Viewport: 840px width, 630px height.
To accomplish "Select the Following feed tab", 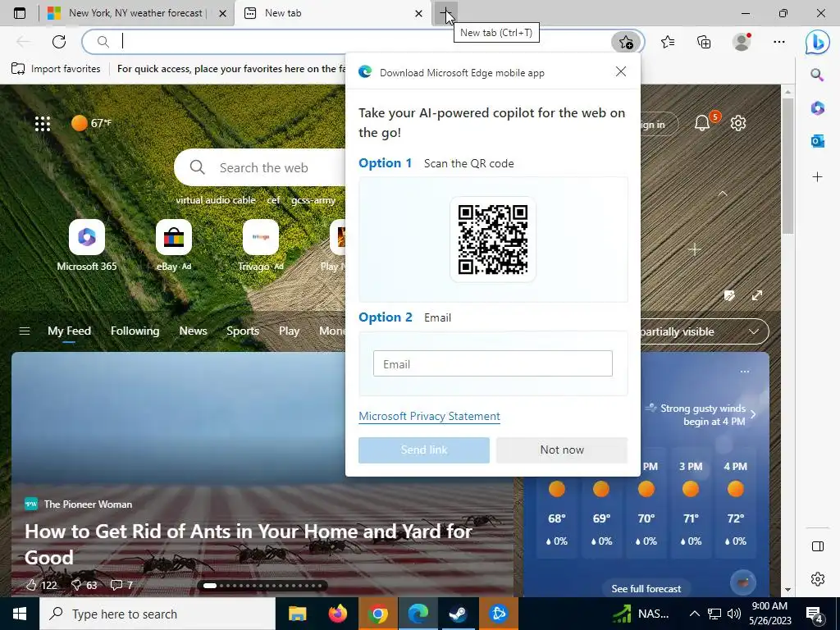I will click(x=135, y=331).
